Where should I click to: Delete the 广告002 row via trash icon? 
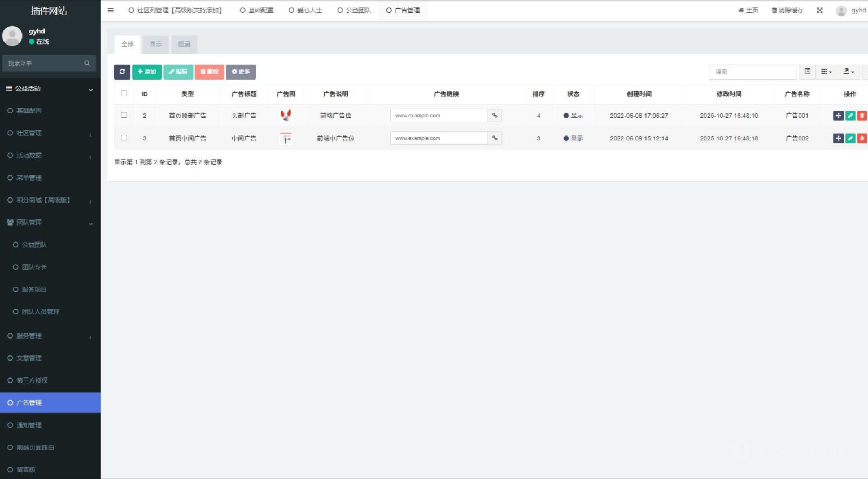point(861,138)
